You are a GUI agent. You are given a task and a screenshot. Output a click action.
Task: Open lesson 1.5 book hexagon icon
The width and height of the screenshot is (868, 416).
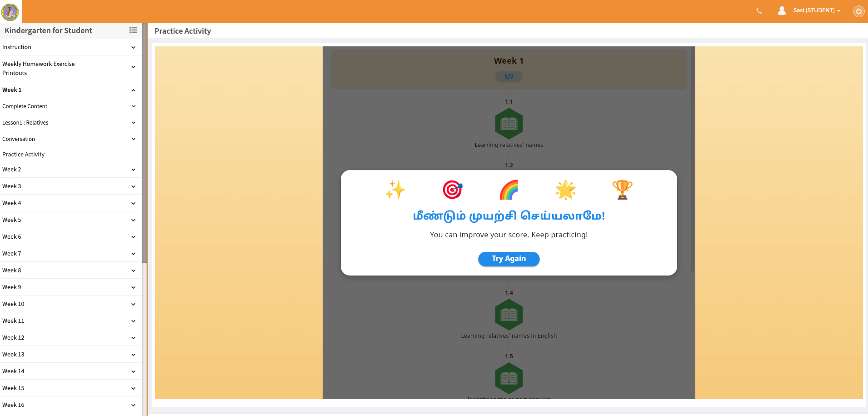pyautogui.click(x=509, y=378)
